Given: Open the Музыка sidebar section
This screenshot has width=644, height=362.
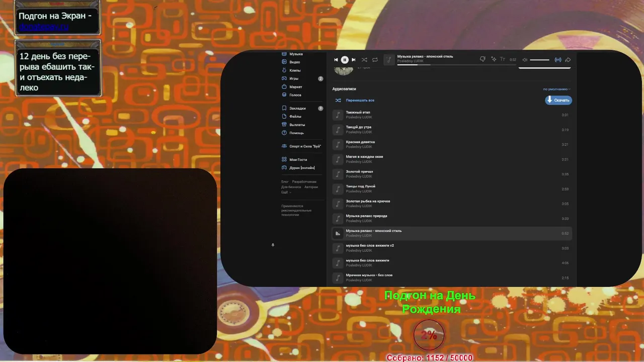Looking at the screenshot, I should click(296, 54).
